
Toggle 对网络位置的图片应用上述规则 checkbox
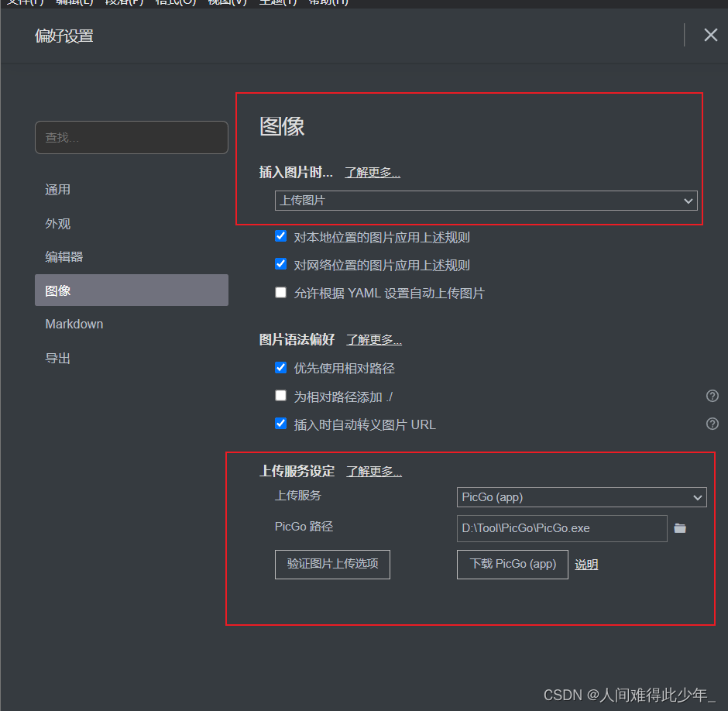[x=281, y=264]
